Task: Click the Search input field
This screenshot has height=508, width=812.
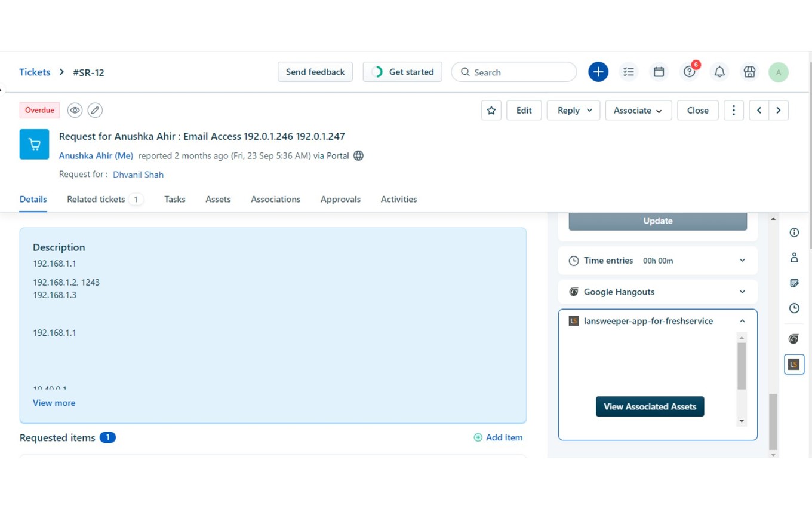Action: pyautogui.click(x=519, y=72)
